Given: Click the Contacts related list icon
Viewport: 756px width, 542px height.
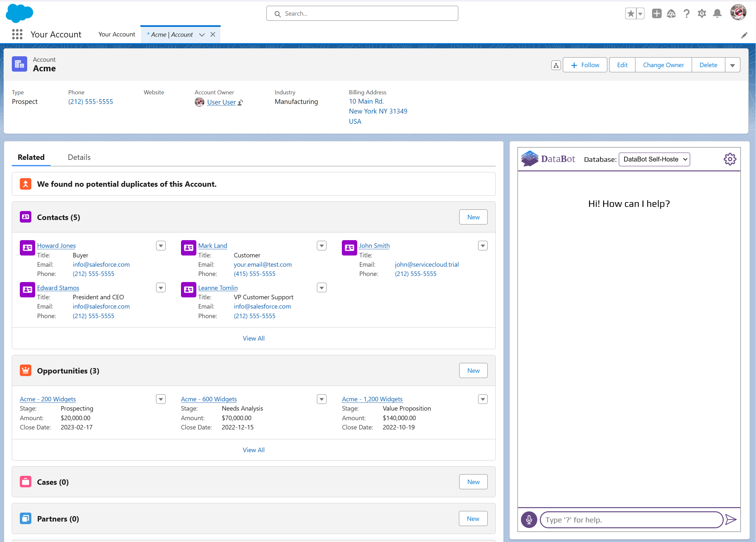Looking at the screenshot, I should [x=26, y=217].
